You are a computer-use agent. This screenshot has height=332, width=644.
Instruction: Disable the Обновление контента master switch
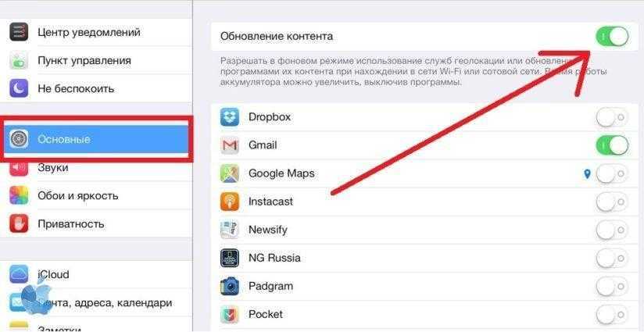pyautogui.click(x=612, y=37)
